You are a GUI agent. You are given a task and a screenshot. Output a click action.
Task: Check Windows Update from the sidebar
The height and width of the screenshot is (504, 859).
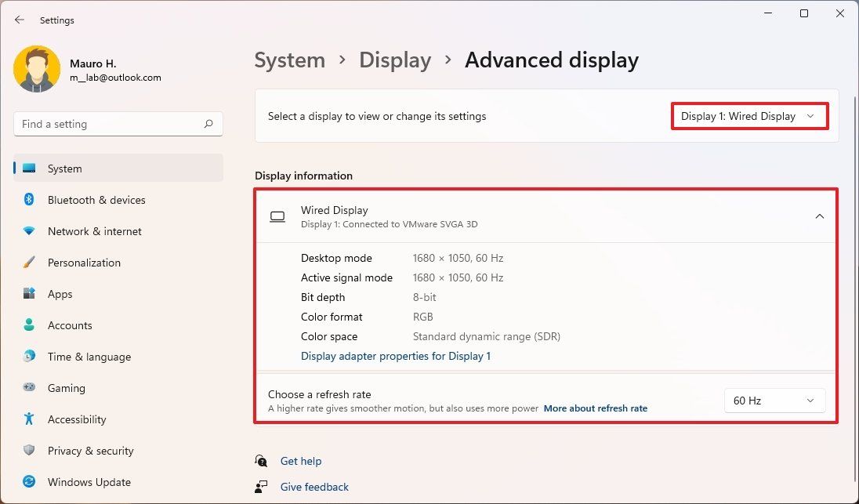click(89, 482)
